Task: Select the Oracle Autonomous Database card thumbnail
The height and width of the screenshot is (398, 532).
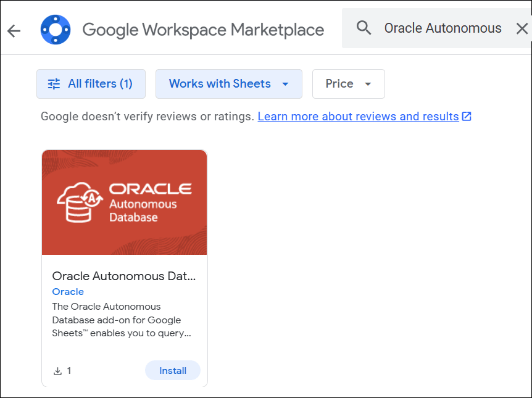Action: pyautogui.click(x=124, y=202)
